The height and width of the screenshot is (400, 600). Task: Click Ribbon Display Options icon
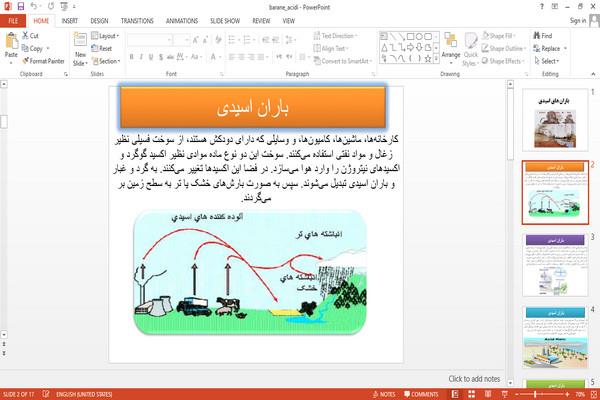(x=554, y=7)
